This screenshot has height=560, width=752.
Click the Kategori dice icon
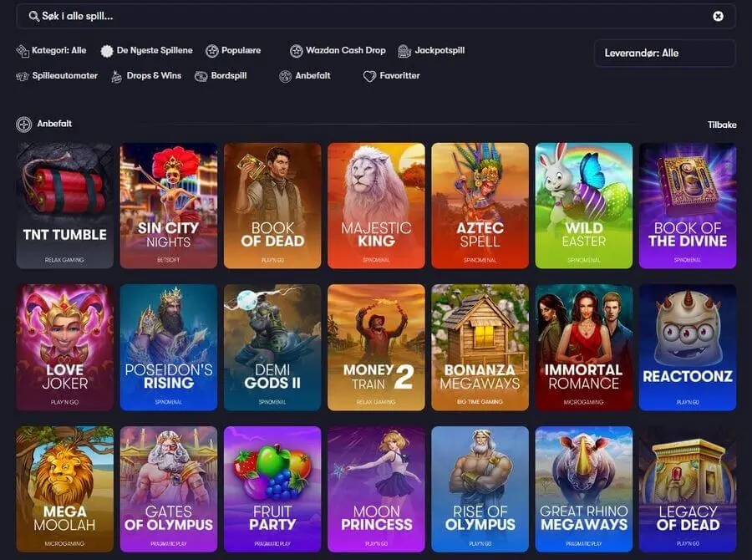click(23, 51)
